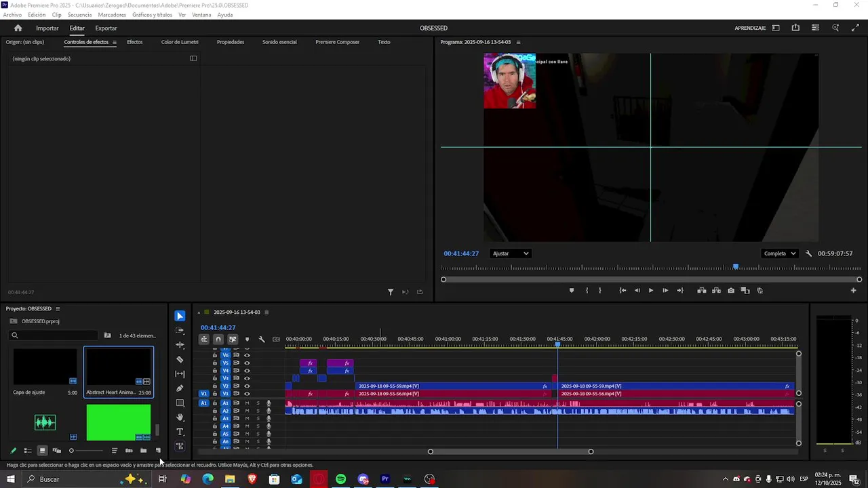
Task: Step forward one frame
Action: (665, 290)
